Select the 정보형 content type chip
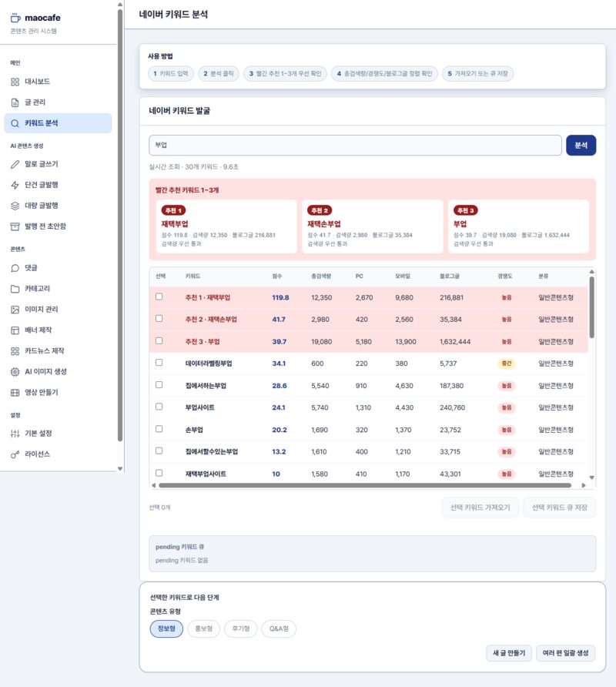 coord(166,628)
